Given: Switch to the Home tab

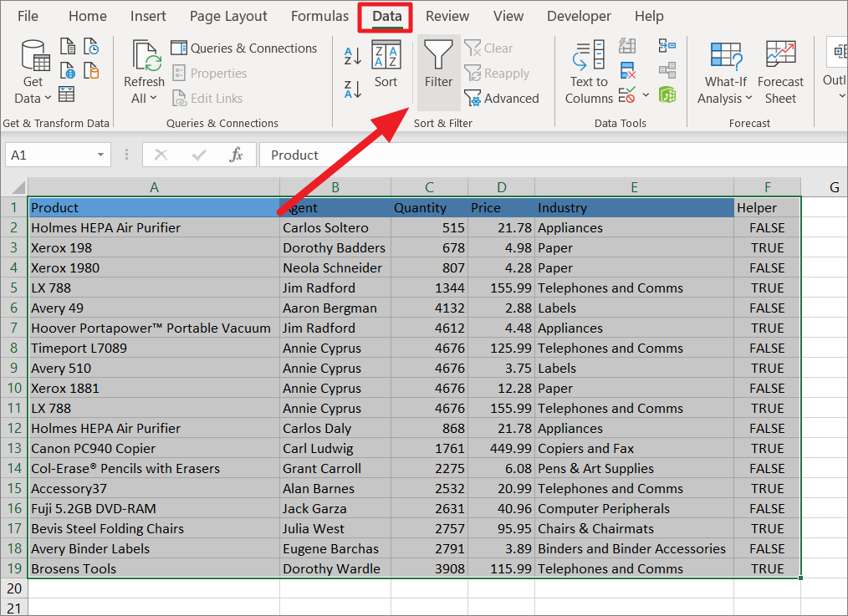Looking at the screenshot, I should (88, 16).
